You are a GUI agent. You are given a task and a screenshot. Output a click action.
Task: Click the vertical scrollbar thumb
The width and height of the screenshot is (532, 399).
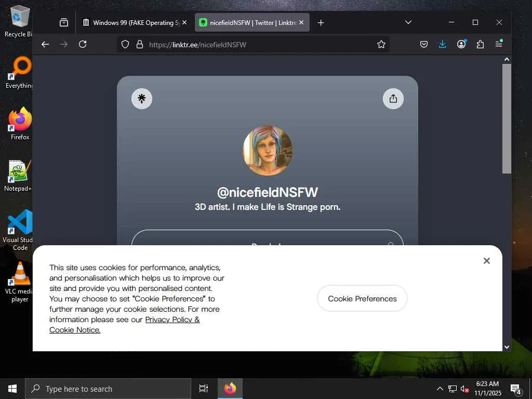pyautogui.click(x=507, y=119)
